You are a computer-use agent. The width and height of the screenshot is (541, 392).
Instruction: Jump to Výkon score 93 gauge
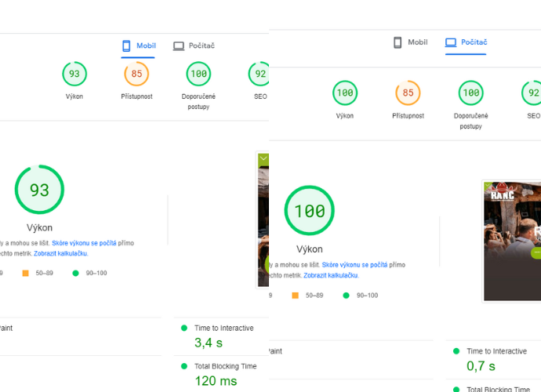click(74, 74)
